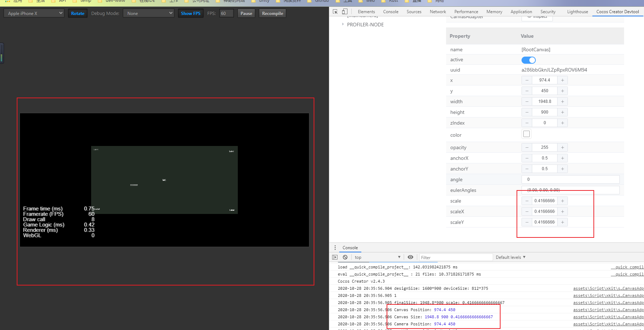
Task: Decrease the x value with minus
Action: 527,80
